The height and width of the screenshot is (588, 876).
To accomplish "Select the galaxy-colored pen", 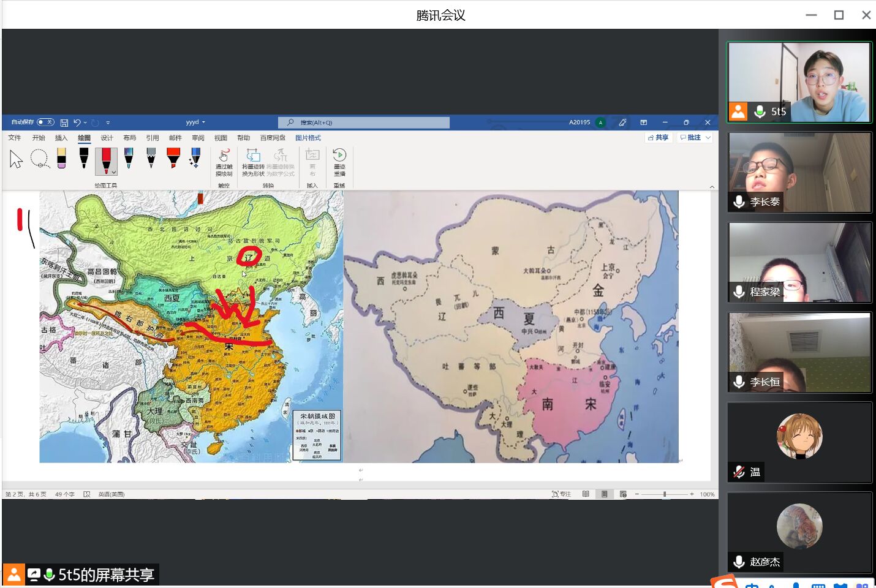I will 129,158.
